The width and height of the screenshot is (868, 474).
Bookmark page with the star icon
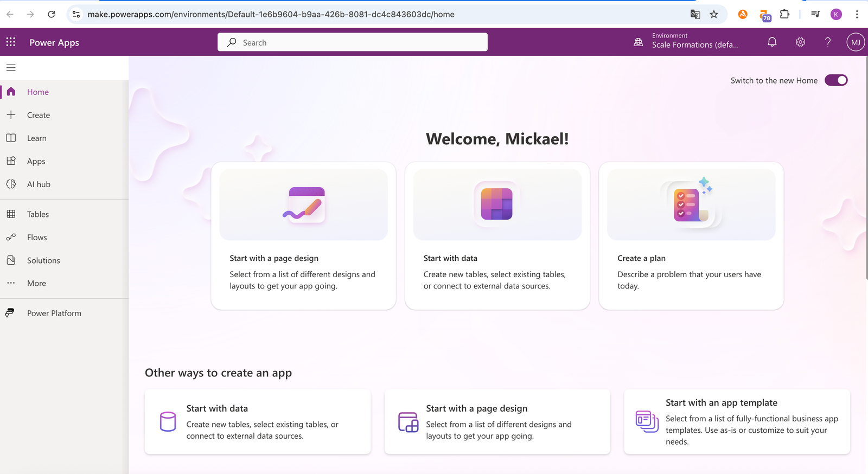click(714, 14)
